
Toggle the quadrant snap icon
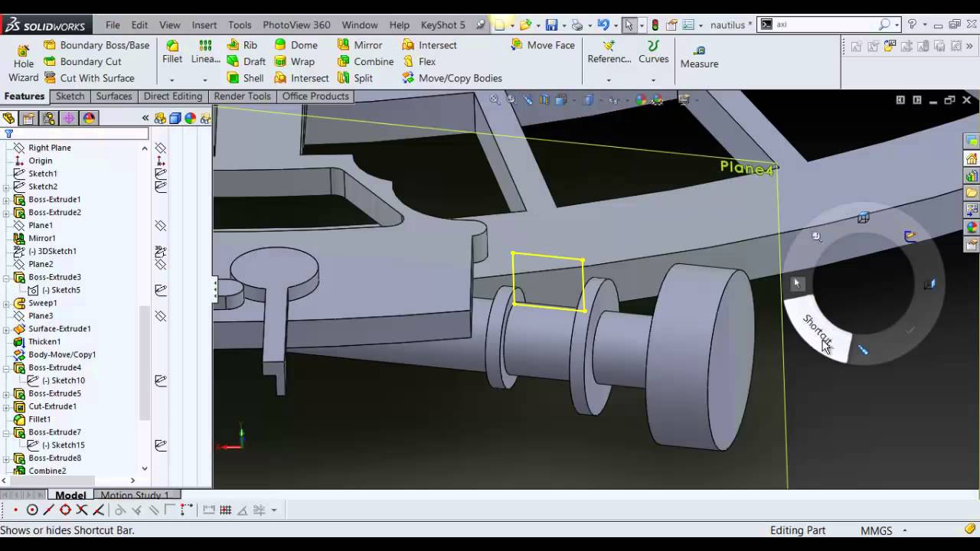(x=65, y=510)
